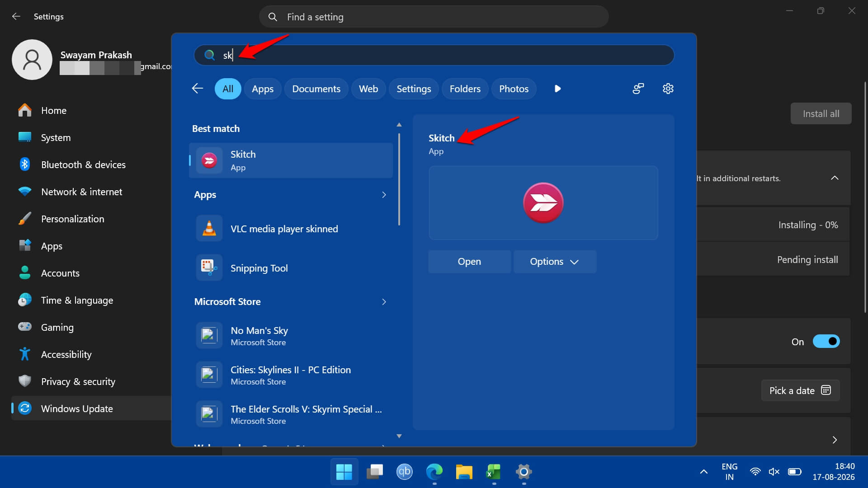Open the Skitch app
Viewport: 868px width, 488px height.
[469, 262]
